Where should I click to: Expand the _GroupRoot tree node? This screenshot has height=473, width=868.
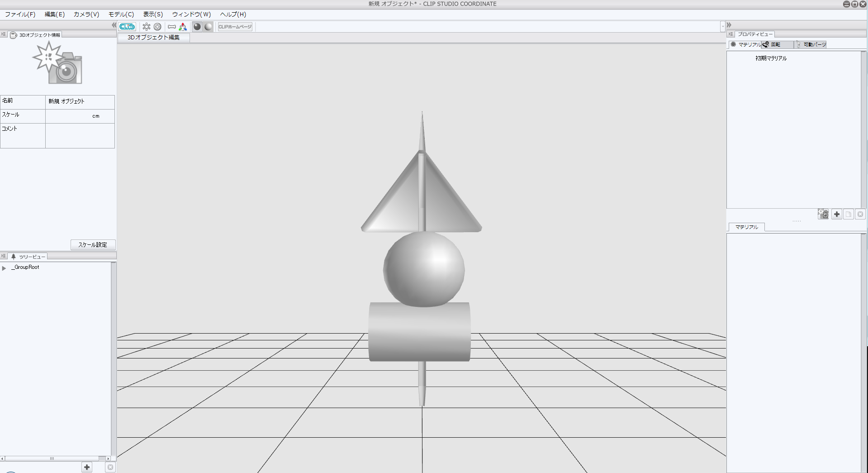click(4, 268)
